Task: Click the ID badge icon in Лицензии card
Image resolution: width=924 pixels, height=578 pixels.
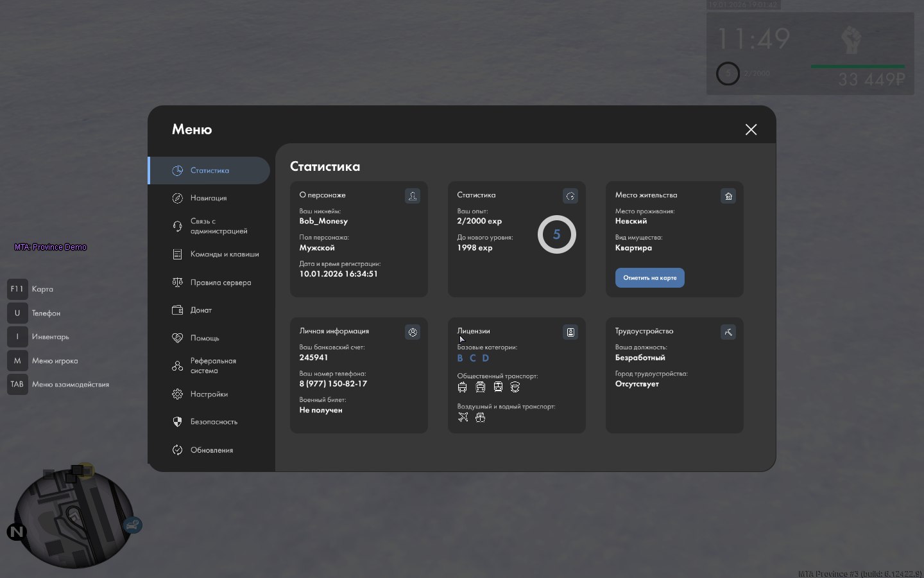Action: point(570,332)
